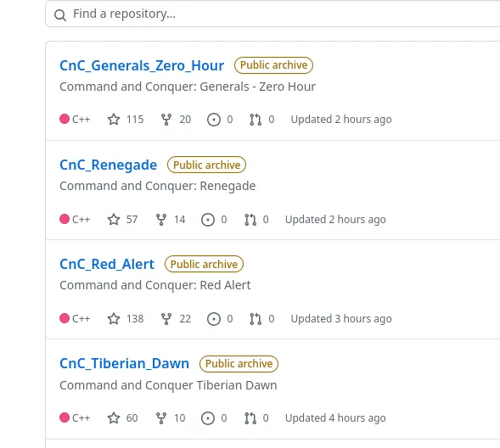The width and height of the screenshot is (500, 448).
Task: Open issues icon for CnC_Generals_Zero_Hour
Action: (x=214, y=120)
